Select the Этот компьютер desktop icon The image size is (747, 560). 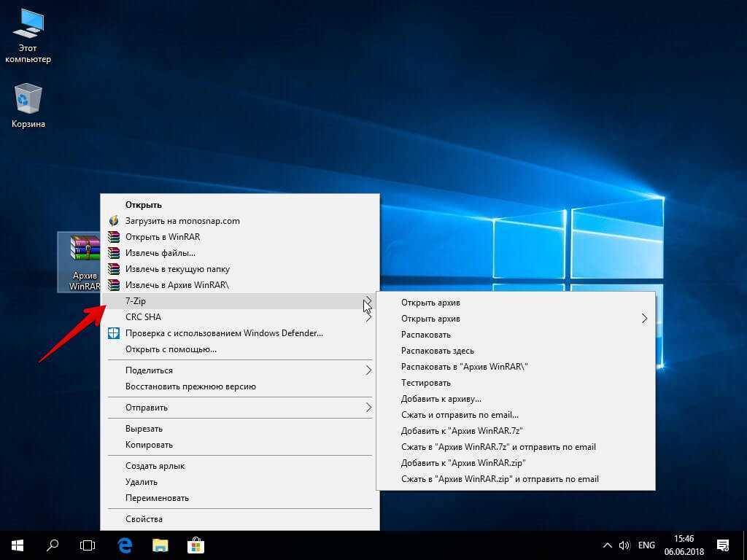click(x=28, y=36)
